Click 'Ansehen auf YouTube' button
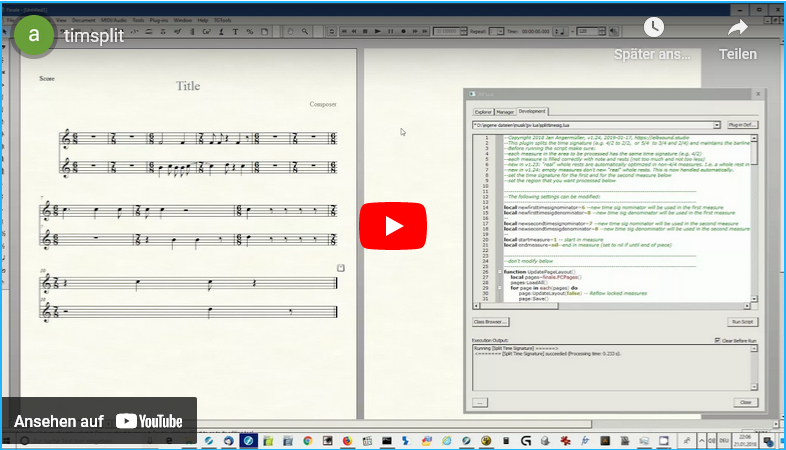 pyautogui.click(x=98, y=421)
